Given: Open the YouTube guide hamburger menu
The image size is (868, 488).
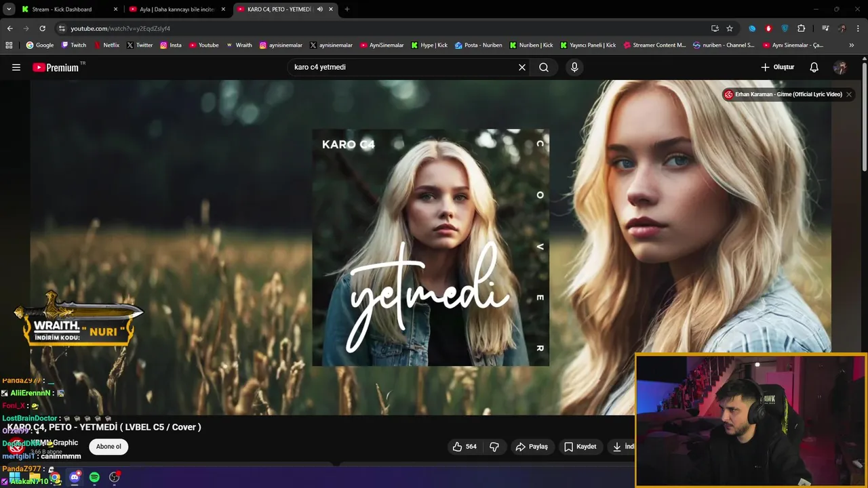Looking at the screenshot, I should click(16, 67).
